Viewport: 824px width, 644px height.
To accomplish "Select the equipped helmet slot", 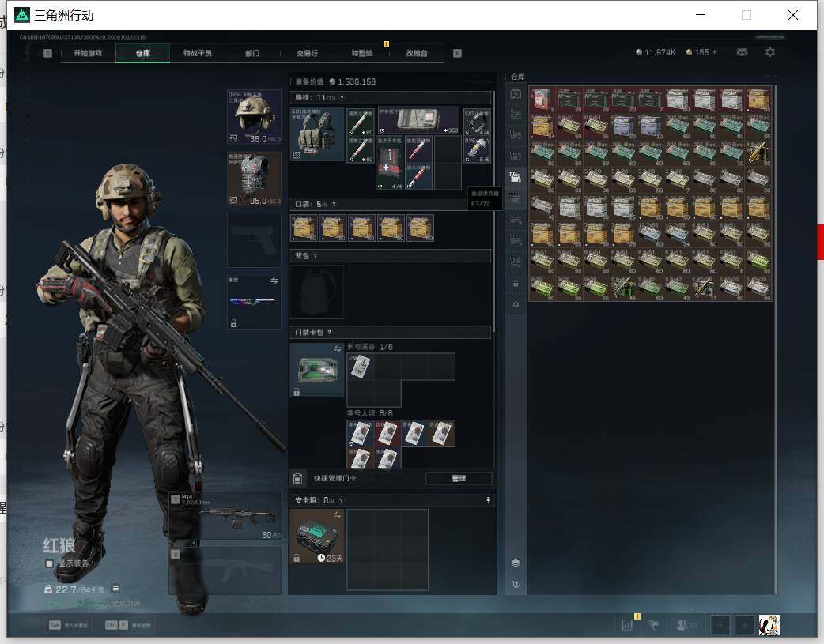I will click(254, 117).
